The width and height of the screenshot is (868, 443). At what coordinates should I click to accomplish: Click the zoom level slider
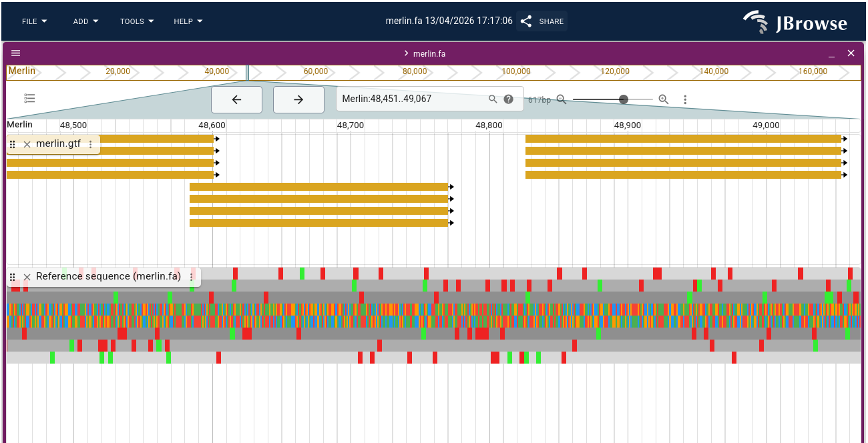624,99
